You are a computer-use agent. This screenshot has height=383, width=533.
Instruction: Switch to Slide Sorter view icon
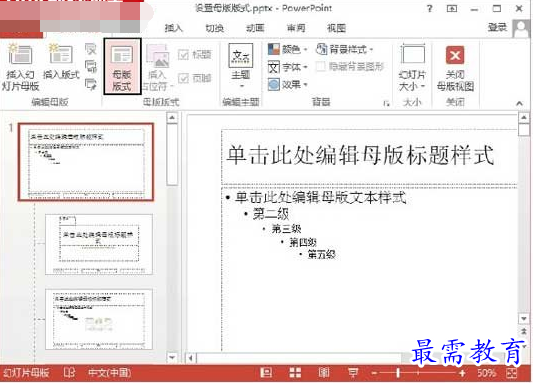click(x=295, y=373)
